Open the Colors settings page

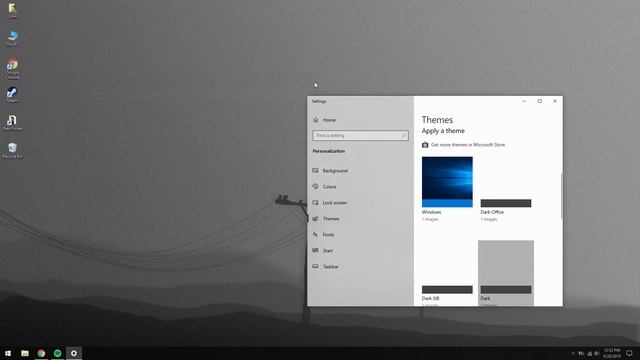[324, 187]
